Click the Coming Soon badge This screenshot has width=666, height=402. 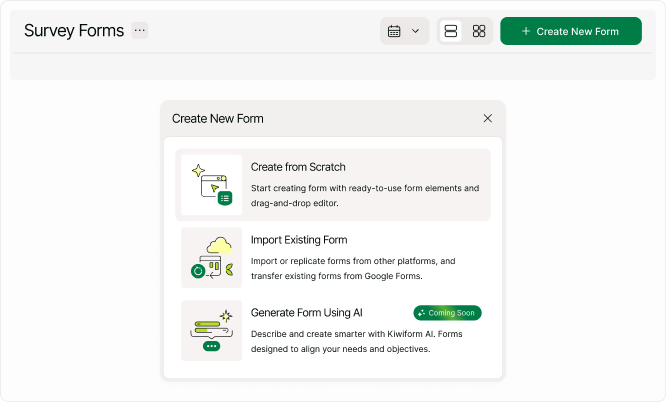(x=447, y=313)
